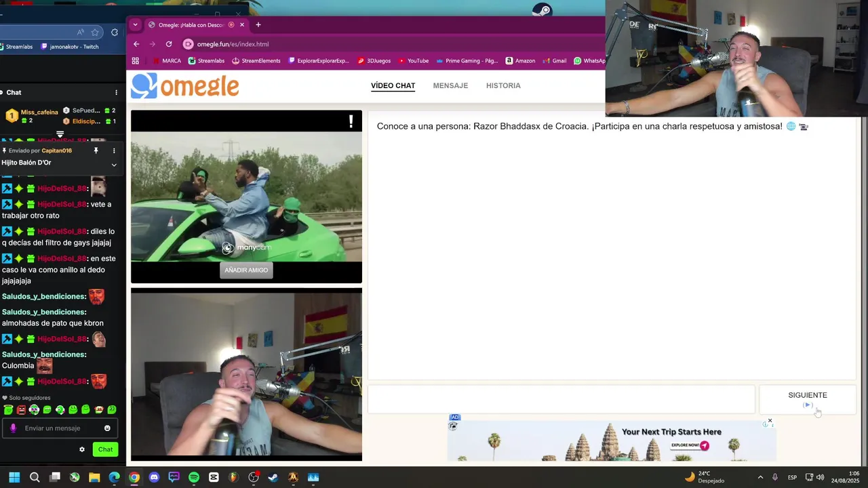868x488 pixels.
Task: Click Saludos_y_bendiciones username before Culombia
Action: (x=44, y=354)
